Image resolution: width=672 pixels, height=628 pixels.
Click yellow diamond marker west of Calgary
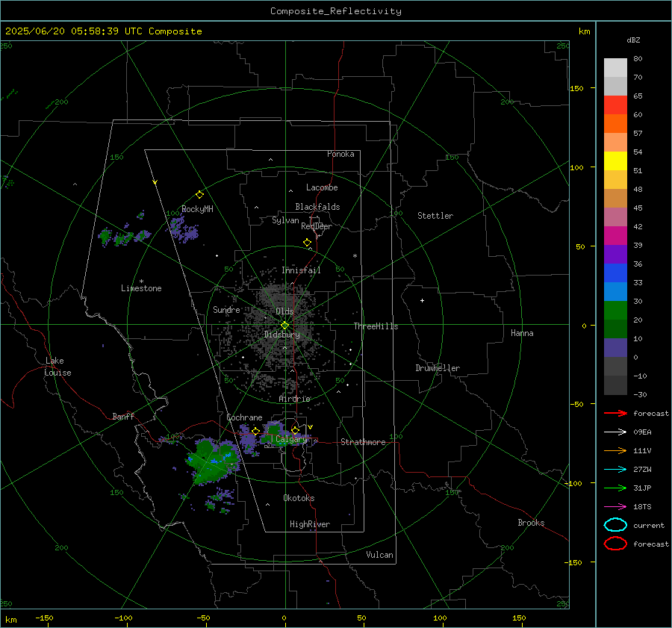click(x=255, y=431)
